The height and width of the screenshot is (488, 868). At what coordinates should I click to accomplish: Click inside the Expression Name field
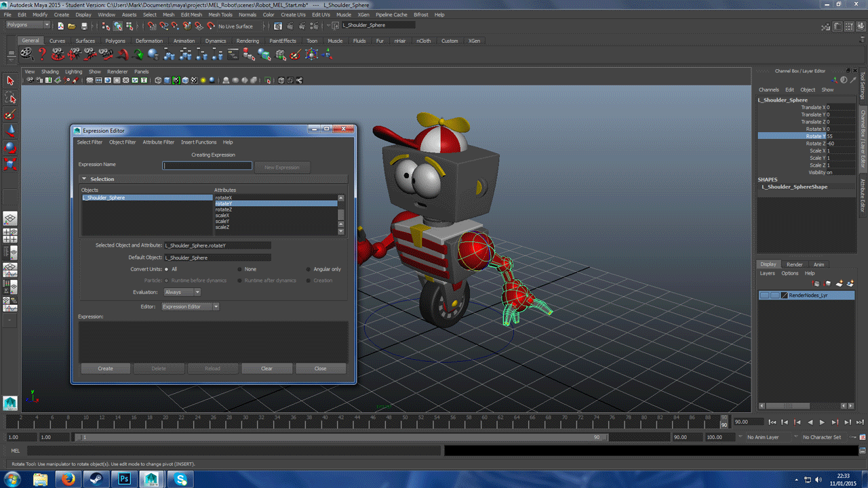coord(207,165)
